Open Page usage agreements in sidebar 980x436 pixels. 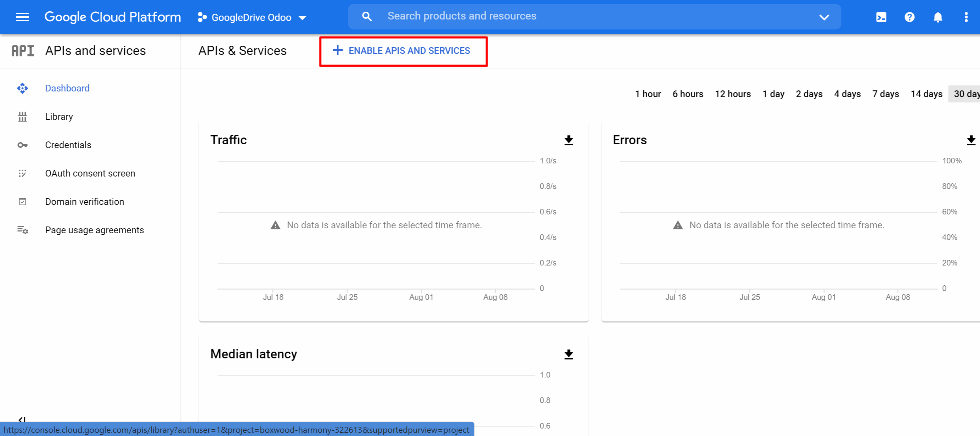[94, 230]
